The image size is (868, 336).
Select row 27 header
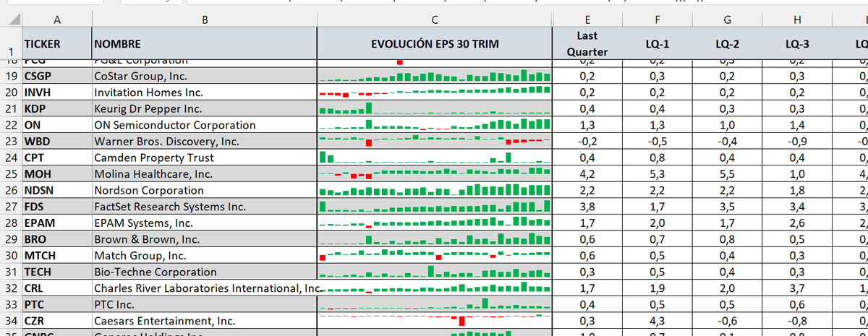(x=11, y=207)
